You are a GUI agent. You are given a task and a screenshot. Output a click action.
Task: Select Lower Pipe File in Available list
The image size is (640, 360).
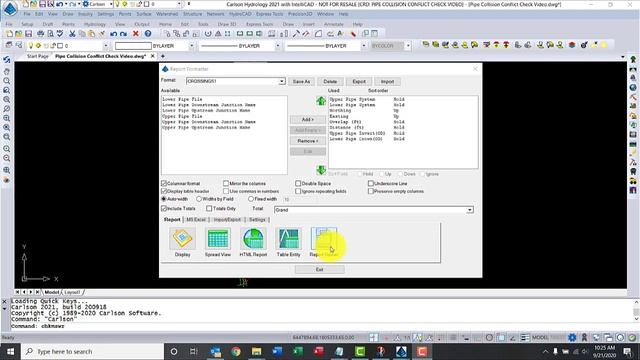click(x=182, y=99)
